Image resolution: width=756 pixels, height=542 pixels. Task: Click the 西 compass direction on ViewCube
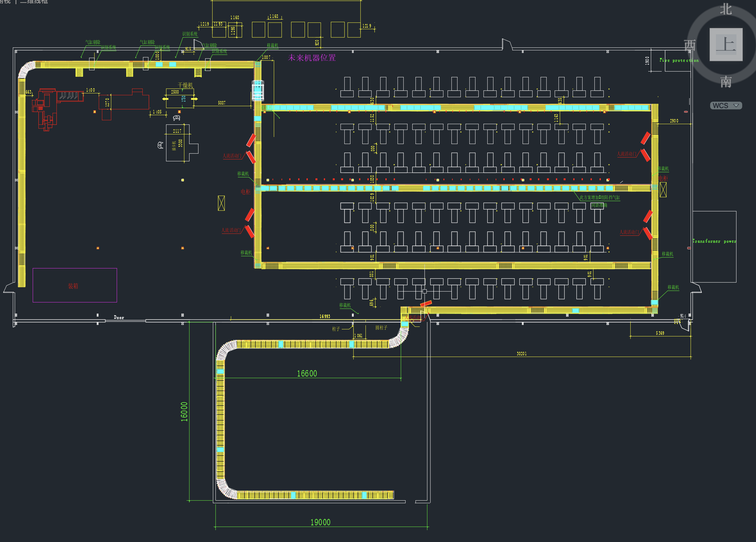pyautogui.click(x=689, y=45)
